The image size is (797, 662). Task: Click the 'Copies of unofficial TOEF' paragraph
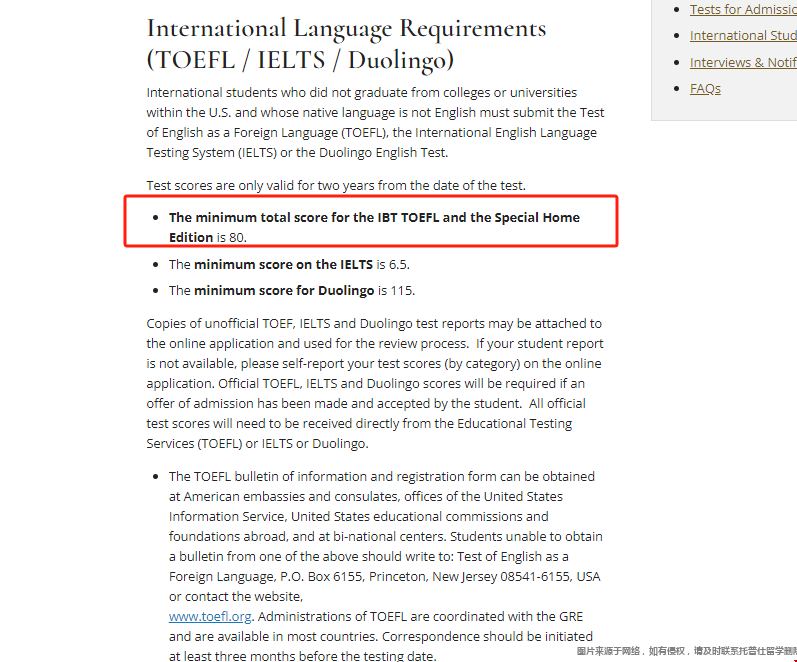[x=375, y=383]
